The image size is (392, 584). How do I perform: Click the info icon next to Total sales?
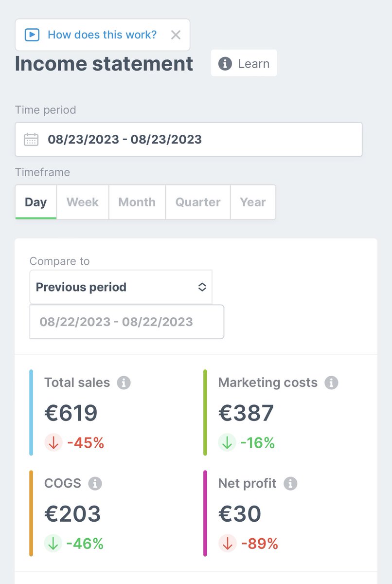(124, 383)
